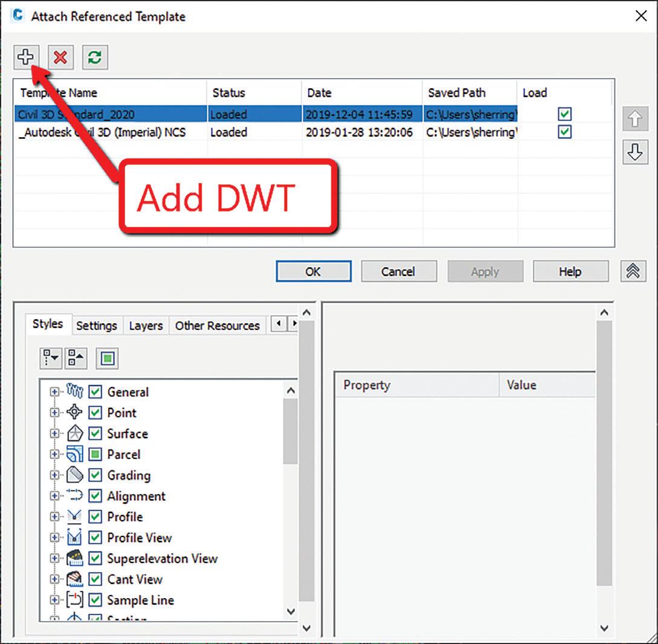Toggle the Sample Line checkbox
Screen dimensions: 658x644
pyautogui.click(x=95, y=599)
